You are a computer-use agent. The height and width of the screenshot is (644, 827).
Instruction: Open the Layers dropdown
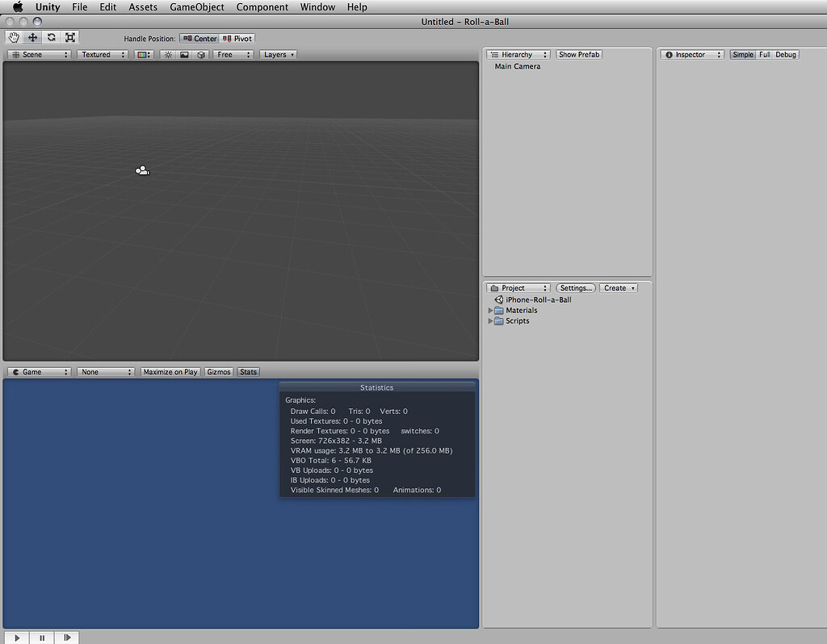278,54
